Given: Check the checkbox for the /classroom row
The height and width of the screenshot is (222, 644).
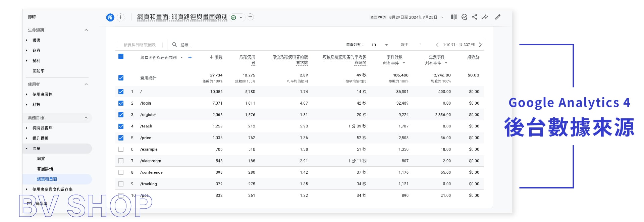Looking at the screenshot, I should 121,161.
